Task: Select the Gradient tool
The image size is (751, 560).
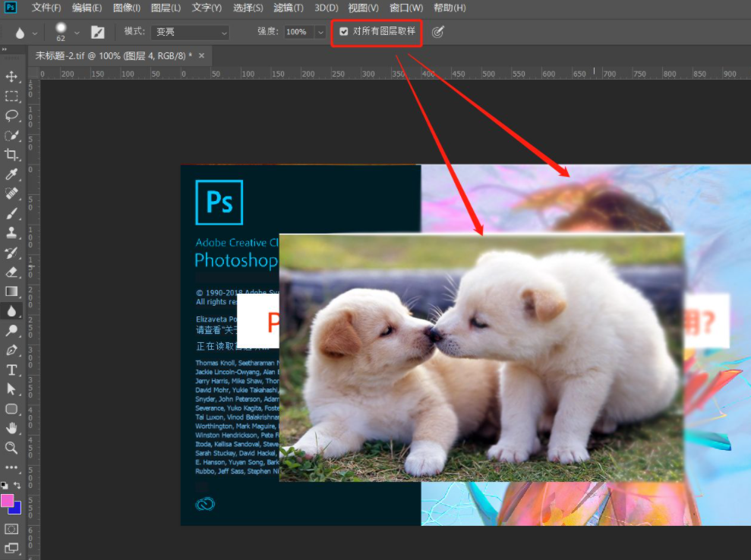Action: tap(11, 291)
